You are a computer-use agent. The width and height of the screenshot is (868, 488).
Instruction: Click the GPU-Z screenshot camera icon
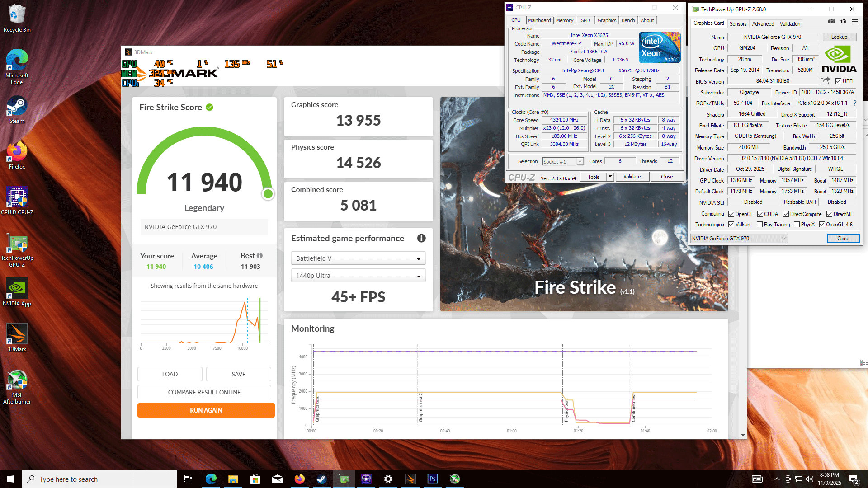[831, 21]
